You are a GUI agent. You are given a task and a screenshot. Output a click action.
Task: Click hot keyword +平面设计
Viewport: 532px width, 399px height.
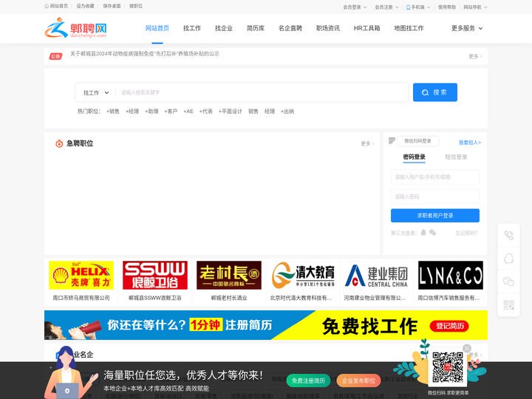click(231, 112)
